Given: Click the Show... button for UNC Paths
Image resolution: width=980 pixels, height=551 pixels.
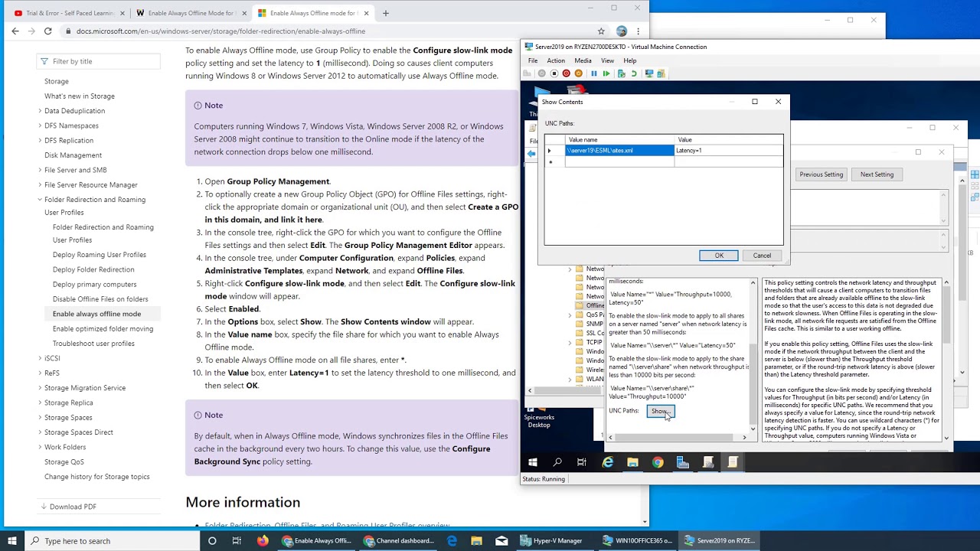Looking at the screenshot, I should (660, 412).
